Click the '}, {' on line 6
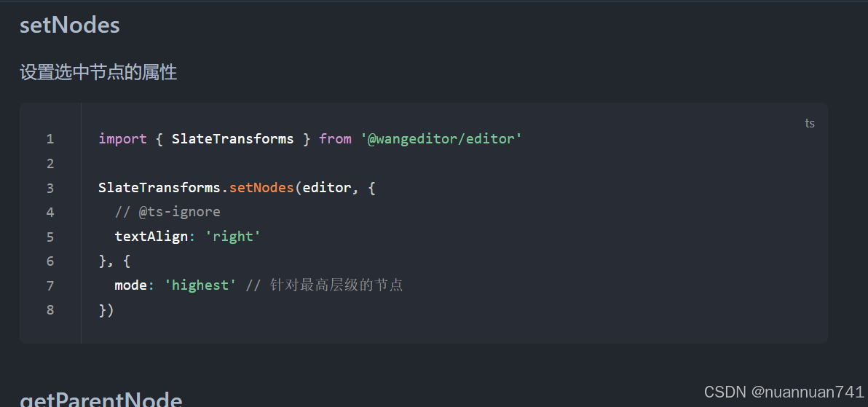 114,261
